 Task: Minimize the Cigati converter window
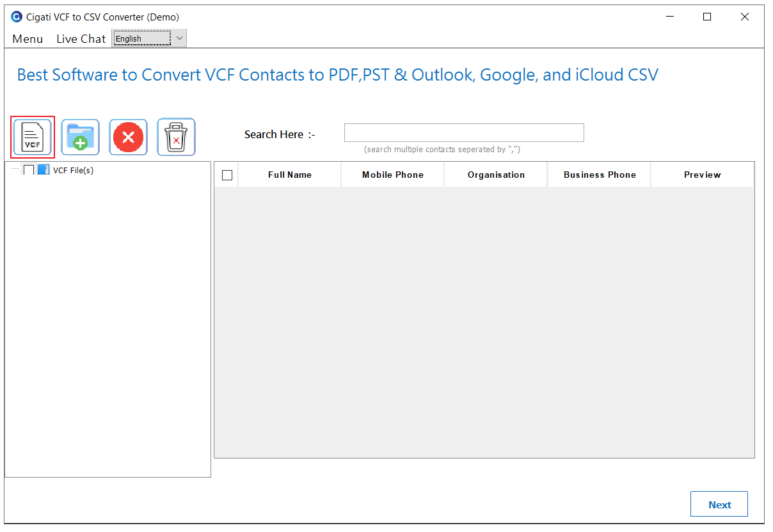pos(670,17)
